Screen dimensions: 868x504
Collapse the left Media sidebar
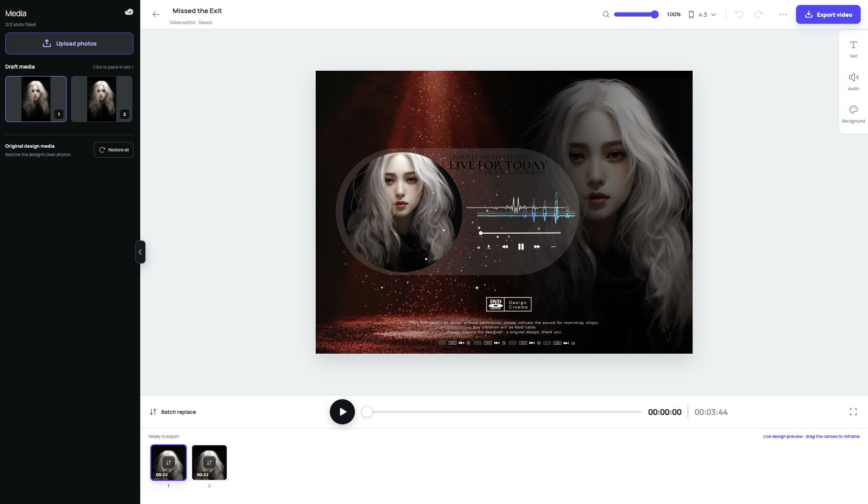(140, 252)
